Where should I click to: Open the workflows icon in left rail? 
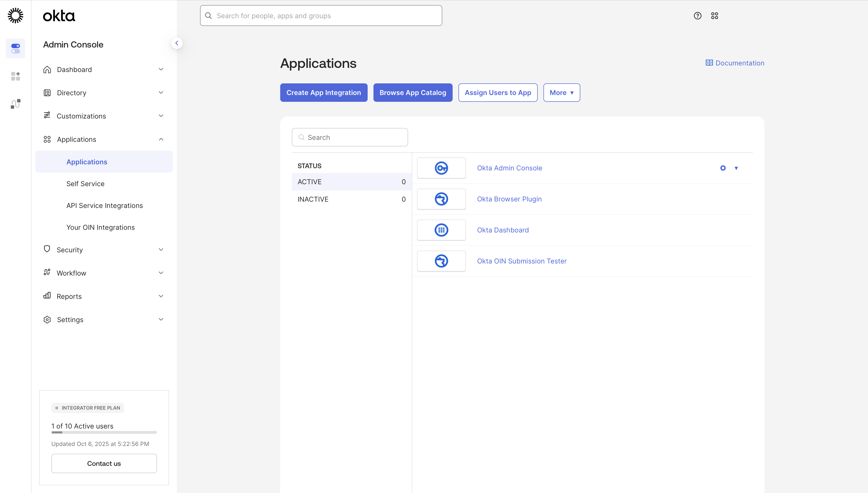[15, 104]
